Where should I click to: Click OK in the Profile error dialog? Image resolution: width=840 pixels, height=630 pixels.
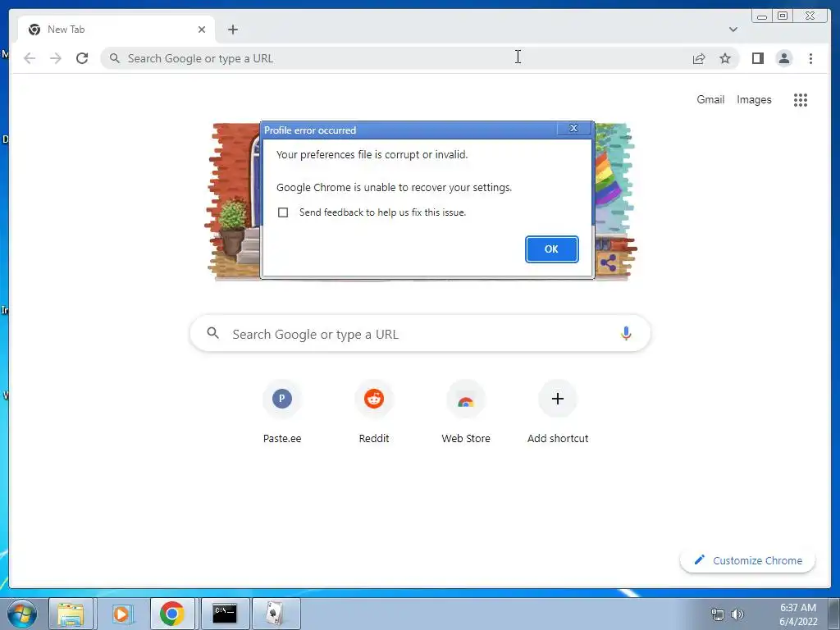click(x=551, y=249)
